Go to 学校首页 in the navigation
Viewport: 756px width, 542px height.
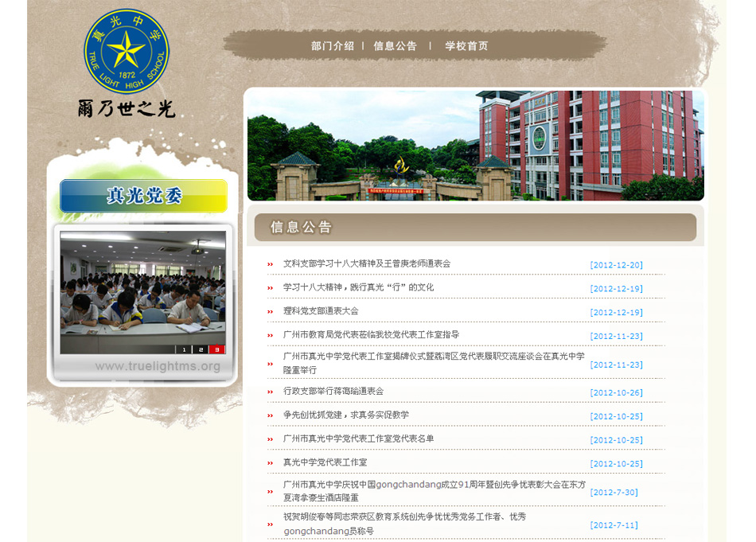[466, 46]
